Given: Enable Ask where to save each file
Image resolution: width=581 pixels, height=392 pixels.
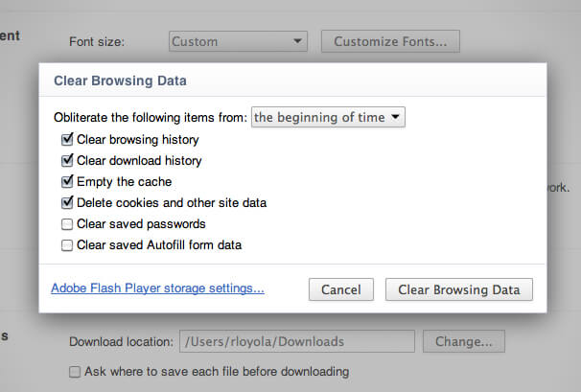Looking at the screenshot, I should 75,372.
